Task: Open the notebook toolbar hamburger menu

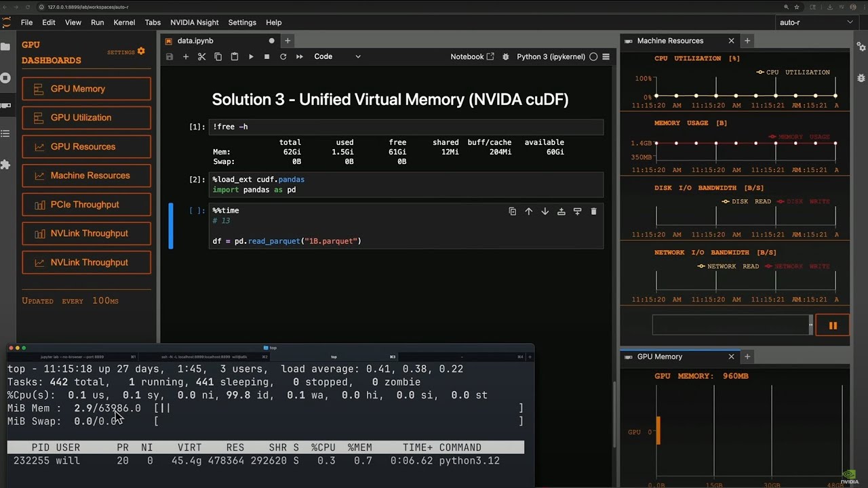Action: (x=606, y=57)
